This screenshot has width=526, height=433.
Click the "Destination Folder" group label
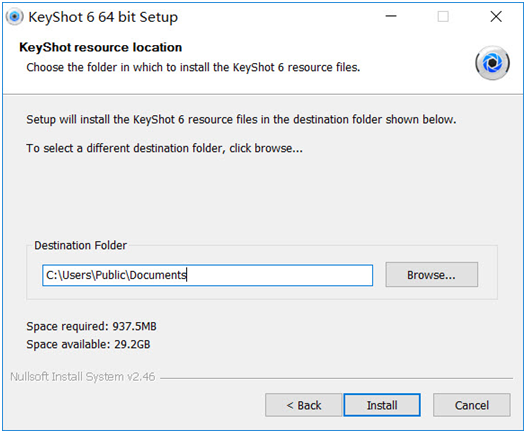point(81,245)
